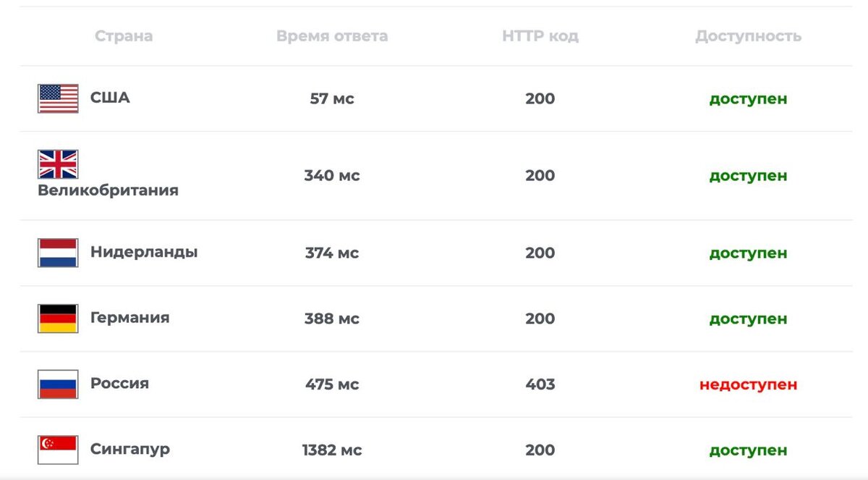Click the 388 мс response time value
This screenshot has height=480, width=868.
click(332, 319)
